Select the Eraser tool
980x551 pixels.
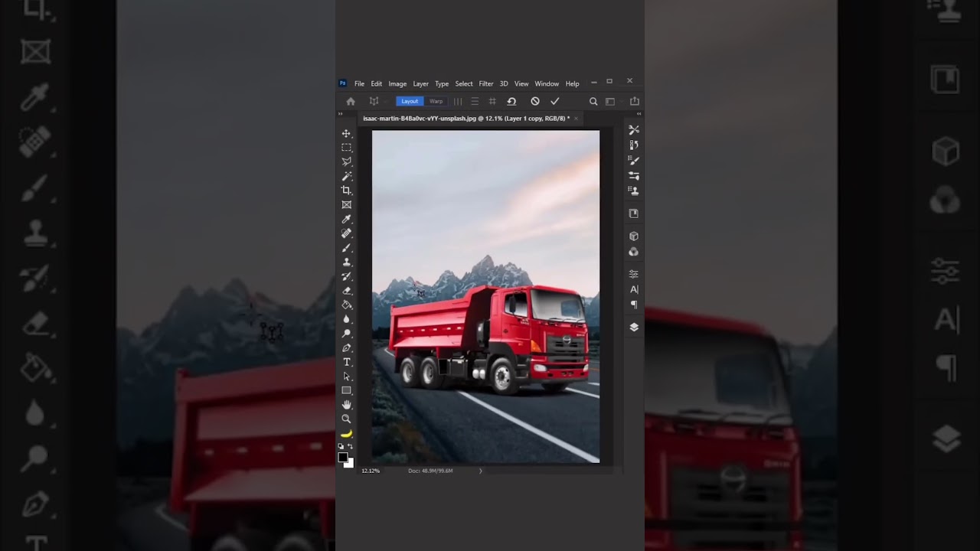point(346,290)
